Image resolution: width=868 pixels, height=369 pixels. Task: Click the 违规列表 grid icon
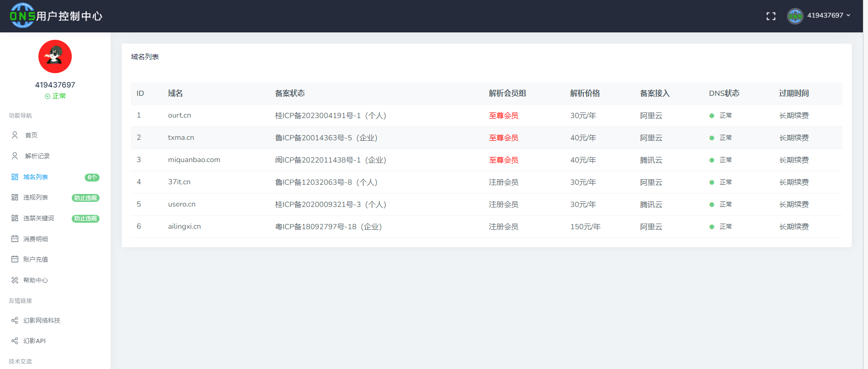pyautogui.click(x=15, y=197)
